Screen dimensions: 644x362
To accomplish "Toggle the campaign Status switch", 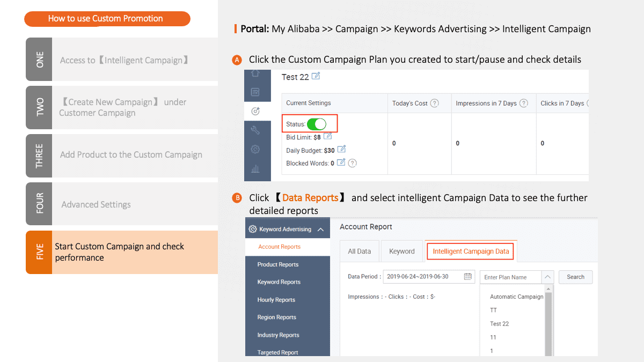I will [x=317, y=124].
